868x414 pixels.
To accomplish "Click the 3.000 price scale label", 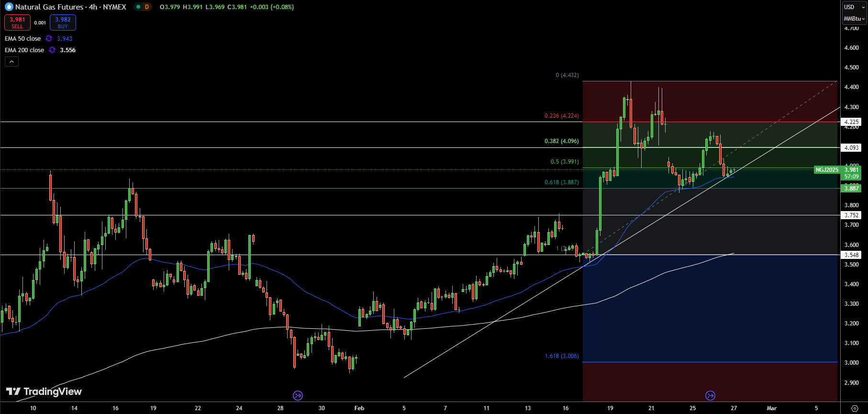I will (x=851, y=363).
